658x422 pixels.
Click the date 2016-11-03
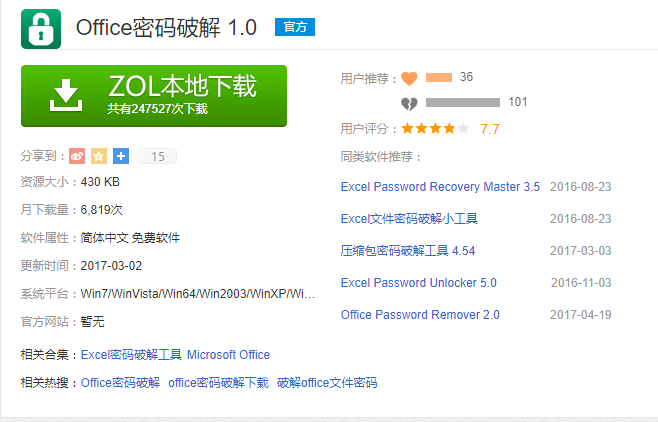(x=581, y=283)
